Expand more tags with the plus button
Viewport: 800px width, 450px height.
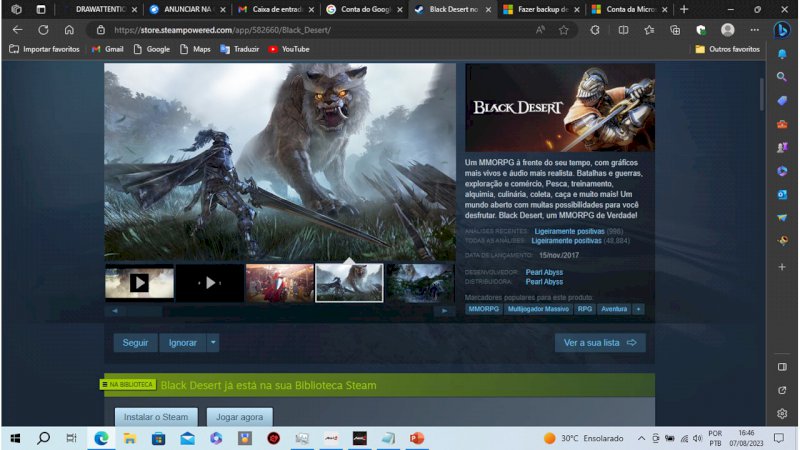(x=638, y=309)
